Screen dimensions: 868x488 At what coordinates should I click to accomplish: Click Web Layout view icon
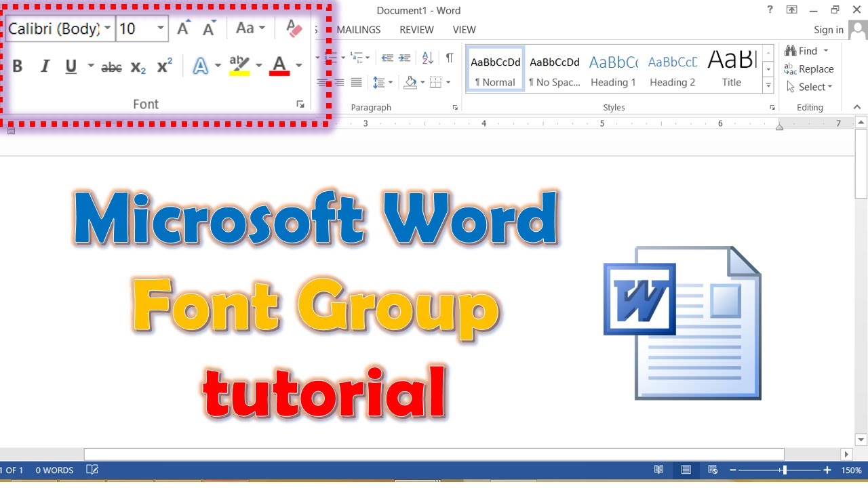(713, 470)
